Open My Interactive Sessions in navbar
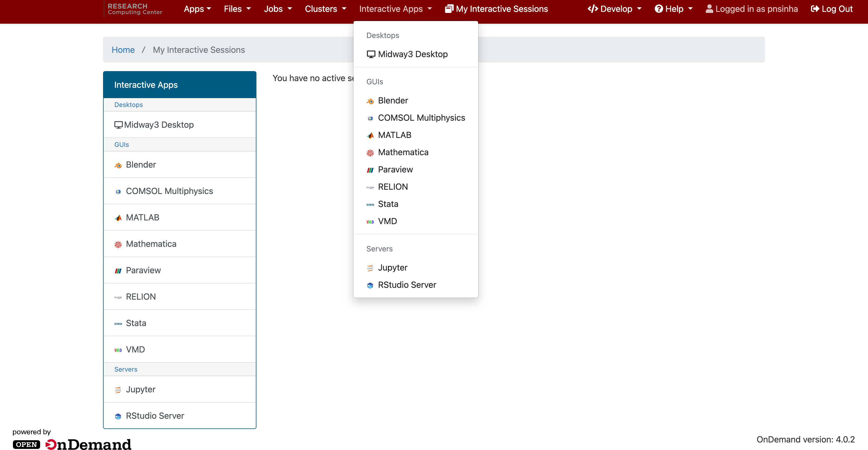The width and height of the screenshot is (868, 450). 496,9
